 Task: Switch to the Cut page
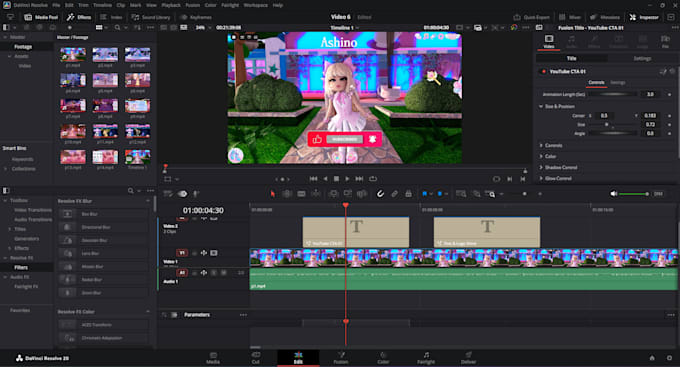(255, 358)
